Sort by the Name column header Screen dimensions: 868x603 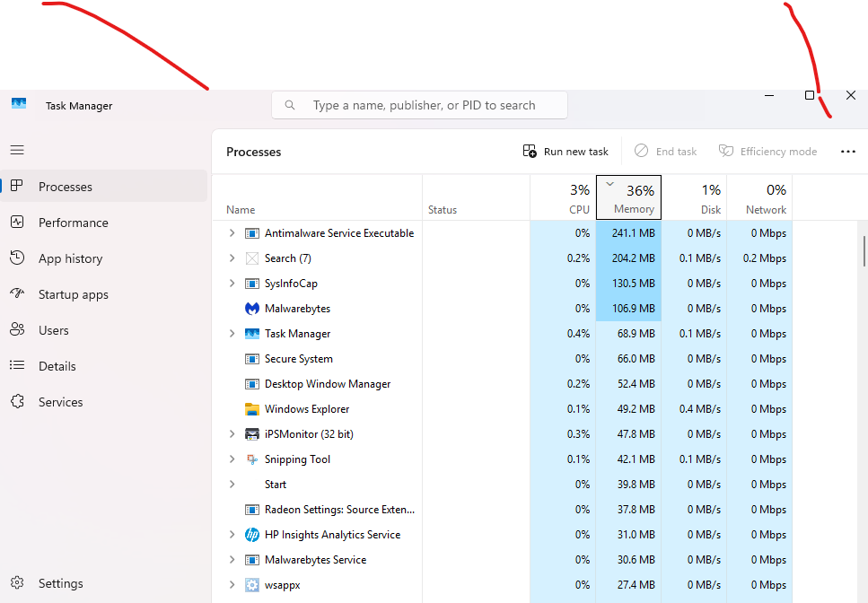317,197
